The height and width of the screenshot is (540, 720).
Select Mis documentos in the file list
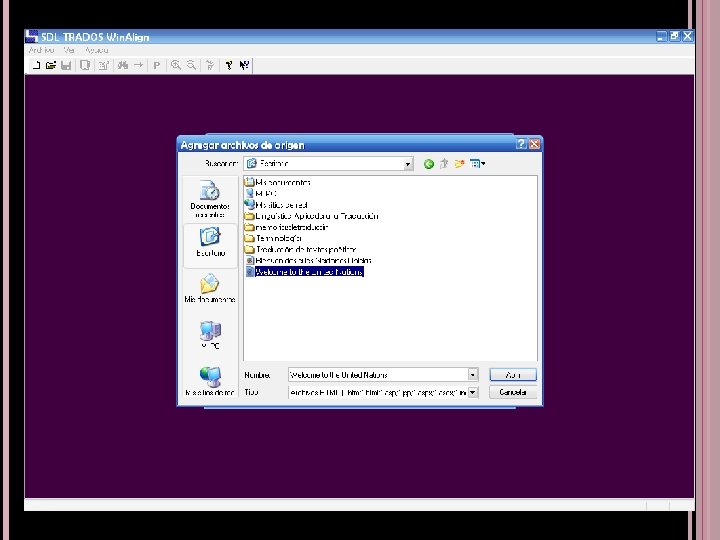click(x=278, y=182)
